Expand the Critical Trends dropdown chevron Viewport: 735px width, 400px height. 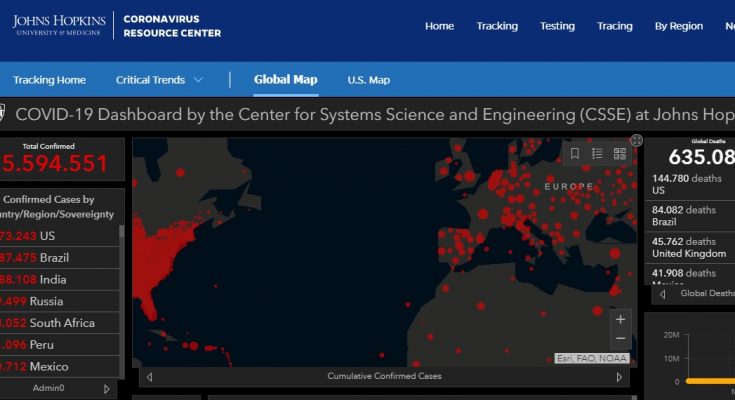click(x=198, y=80)
